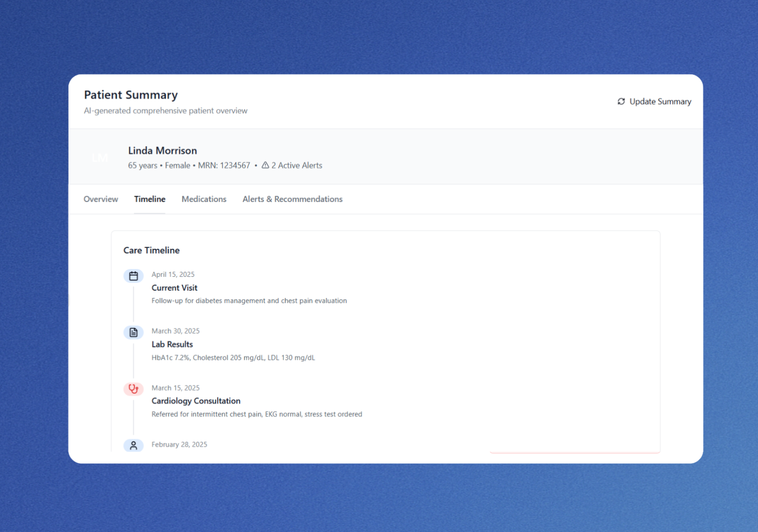Open the Lab Results entry title
The width and height of the screenshot is (758, 532).
[x=172, y=344]
